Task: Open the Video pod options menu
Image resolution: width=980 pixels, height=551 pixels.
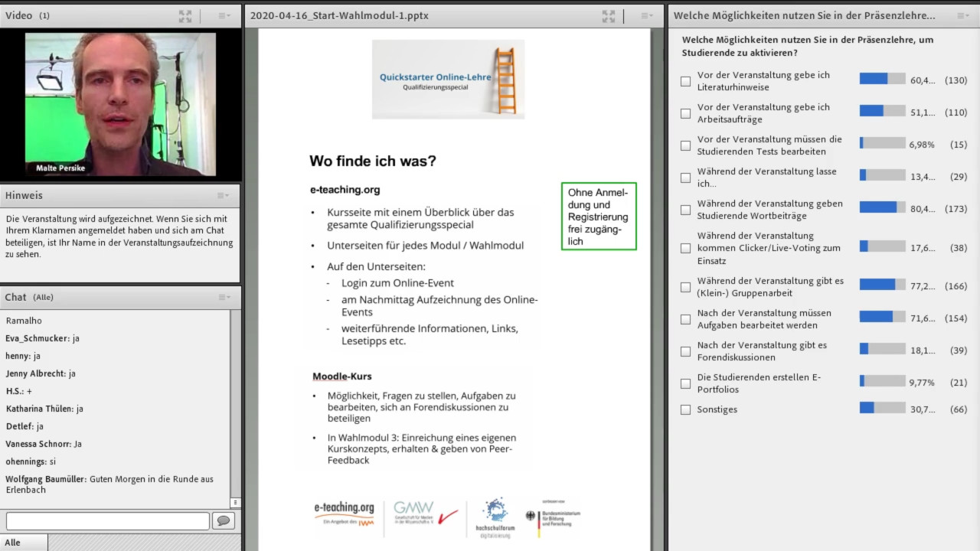Action: tap(224, 15)
